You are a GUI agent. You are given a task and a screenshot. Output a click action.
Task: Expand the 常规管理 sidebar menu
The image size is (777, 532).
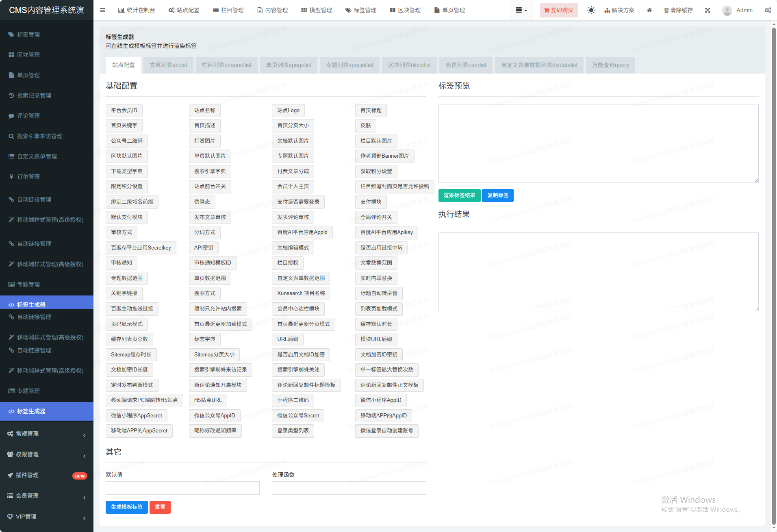[x=47, y=434]
